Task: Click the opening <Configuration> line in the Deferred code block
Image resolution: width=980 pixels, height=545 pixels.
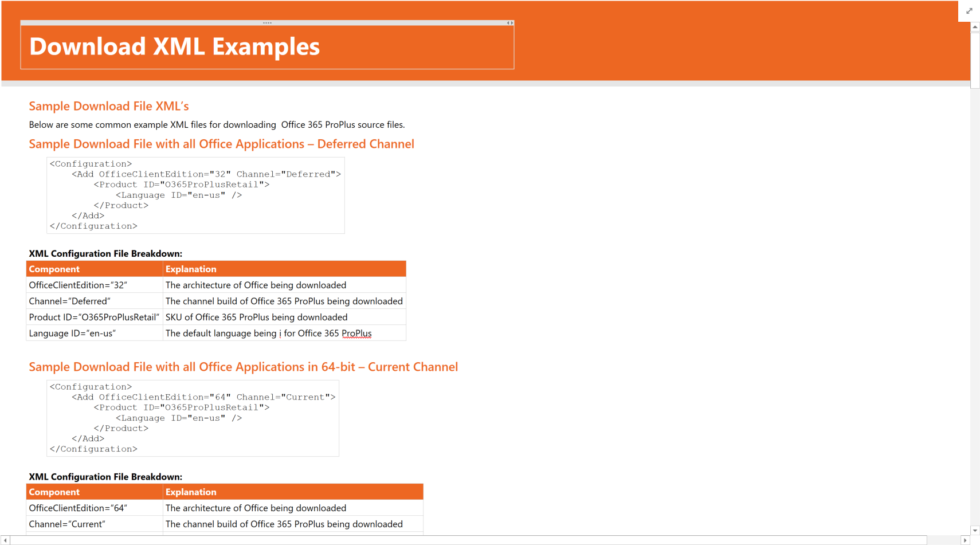Action: pos(91,164)
